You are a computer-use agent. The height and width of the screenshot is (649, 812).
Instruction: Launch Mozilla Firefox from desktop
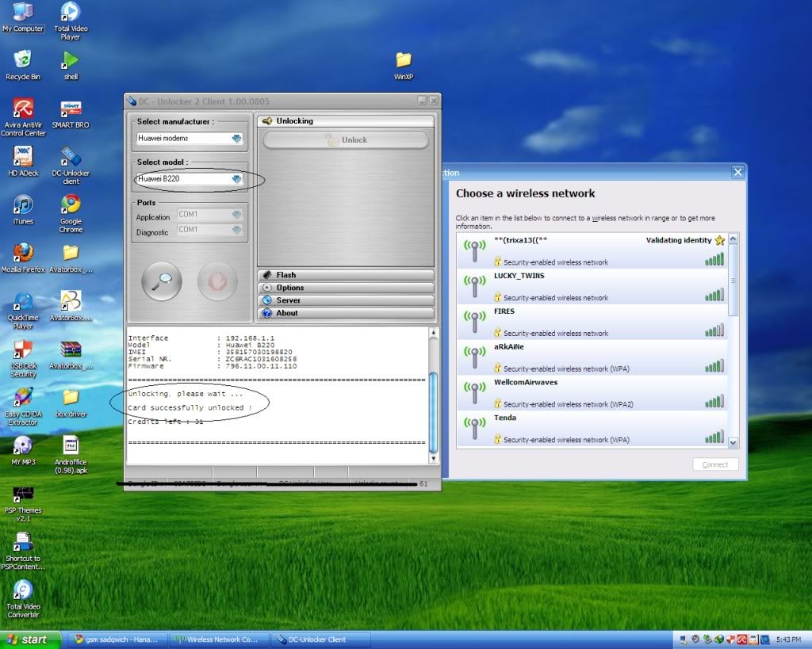point(23,254)
